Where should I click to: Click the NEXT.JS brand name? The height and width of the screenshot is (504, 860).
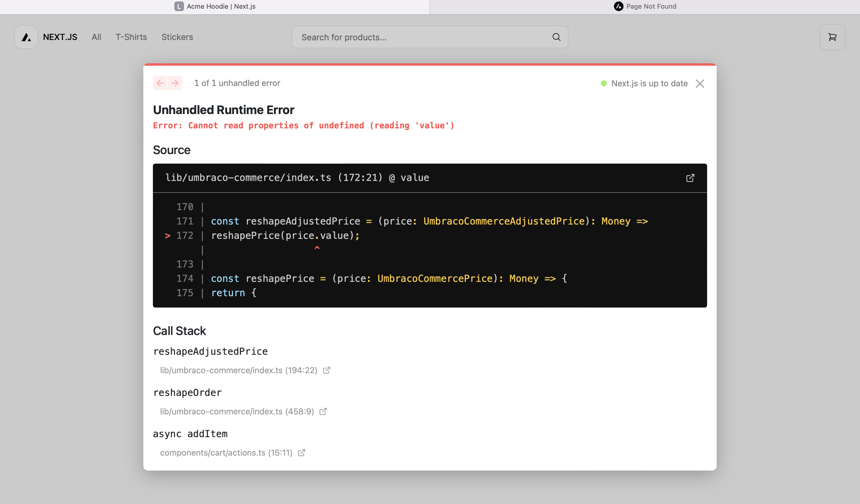coord(60,37)
